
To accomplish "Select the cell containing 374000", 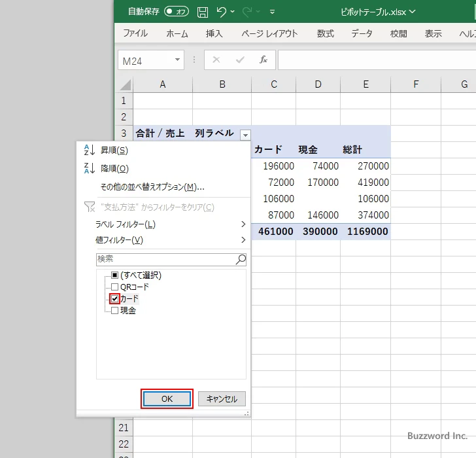I will tap(365, 215).
